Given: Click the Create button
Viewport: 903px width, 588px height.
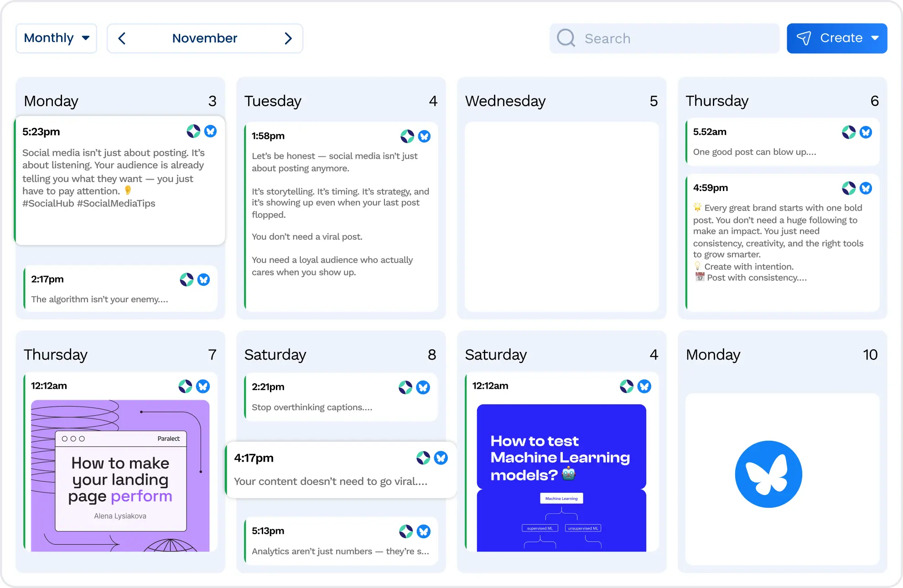Looking at the screenshot, I should (841, 38).
